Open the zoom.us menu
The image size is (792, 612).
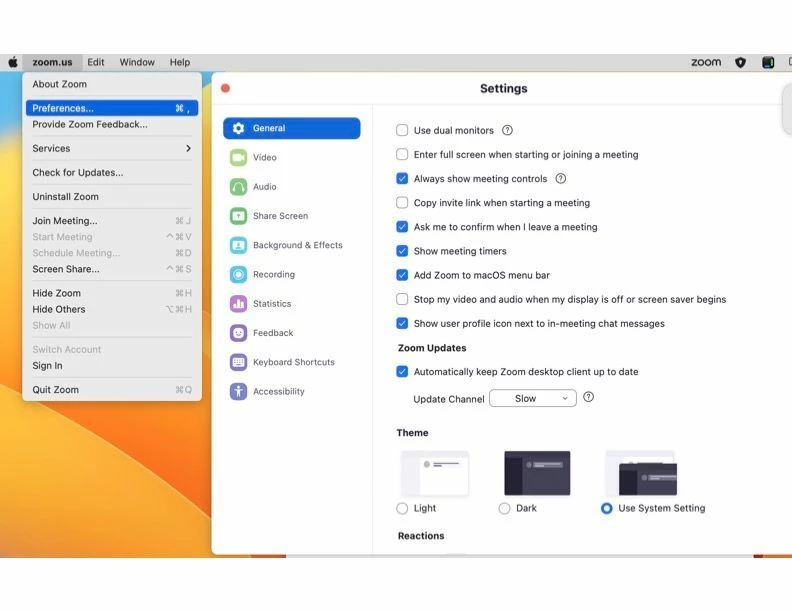coord(53,62)
